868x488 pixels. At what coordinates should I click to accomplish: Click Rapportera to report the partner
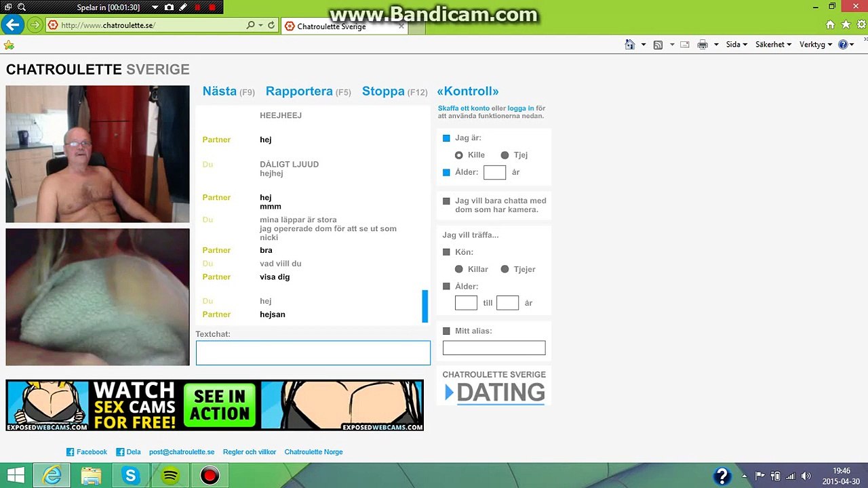299,91
